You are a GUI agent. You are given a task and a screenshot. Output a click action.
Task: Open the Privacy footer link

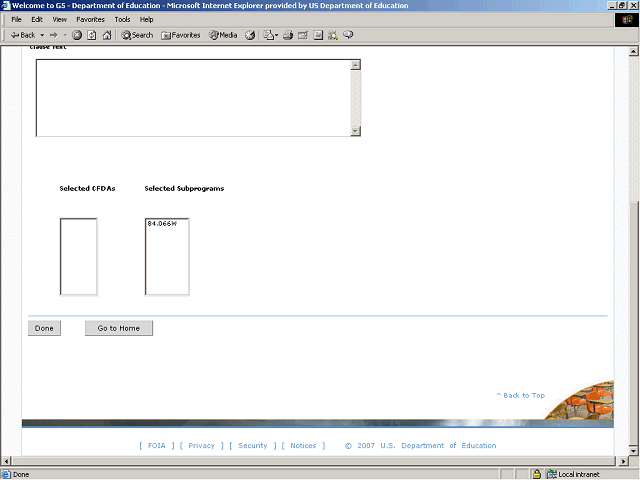(201, 445)
